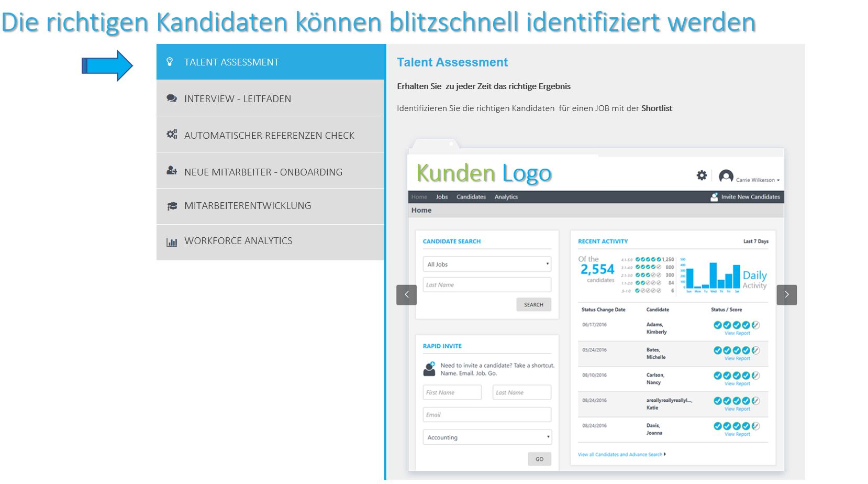
Task: Open View Report for Katie
Action: pyautogui.click(x=737, y=409)
